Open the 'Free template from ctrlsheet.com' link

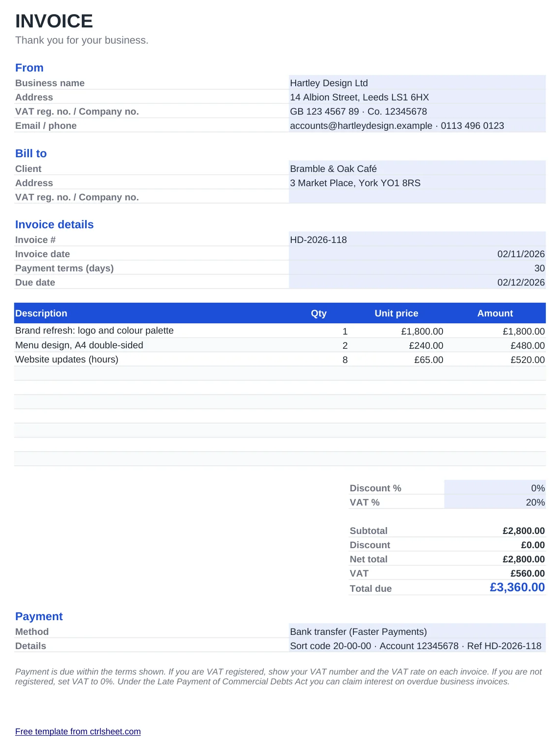point(78,731)
